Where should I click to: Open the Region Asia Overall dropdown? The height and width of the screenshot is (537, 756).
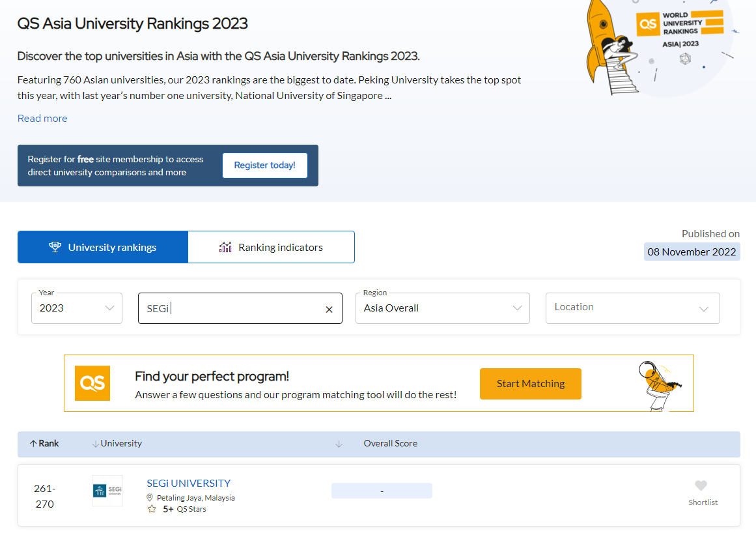point(443,308)
